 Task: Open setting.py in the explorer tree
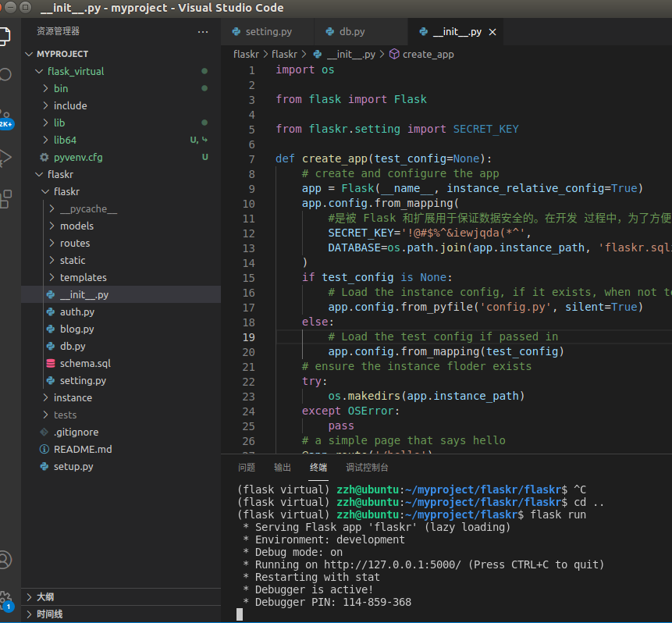point(121,380)
